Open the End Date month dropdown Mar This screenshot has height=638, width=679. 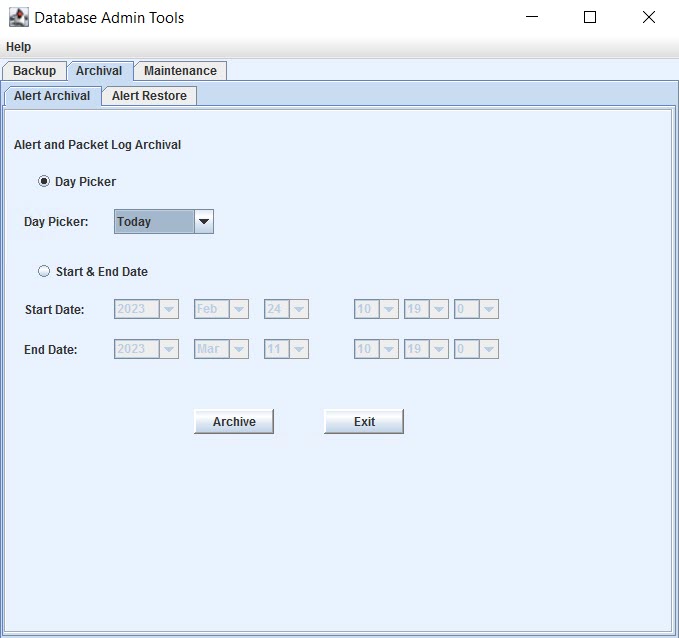[x=221, y=349]
